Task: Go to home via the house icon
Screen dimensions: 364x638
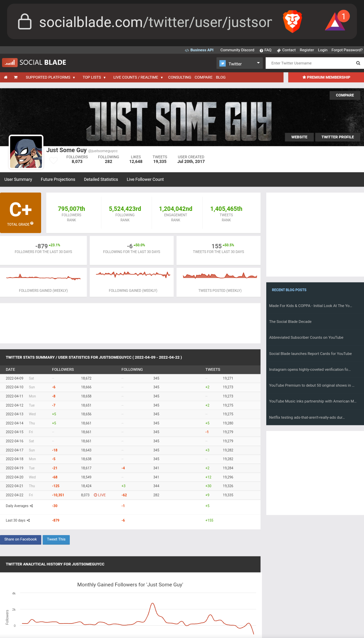Action: click(x=6, y=77)
